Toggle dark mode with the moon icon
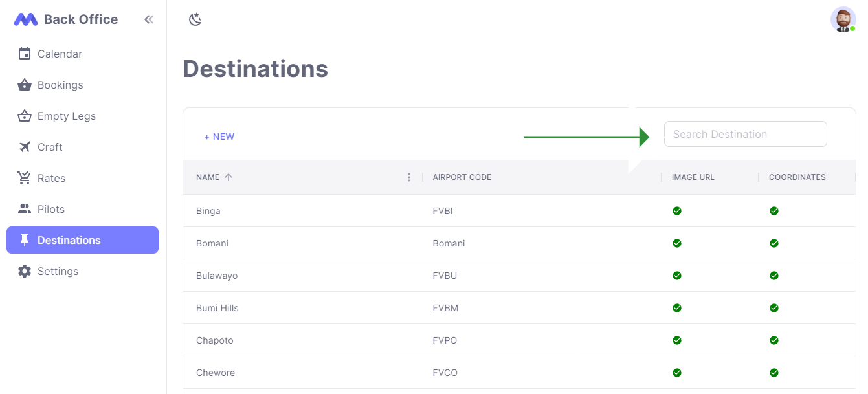Screen dimensions: 868x394 tap(195, 20)
